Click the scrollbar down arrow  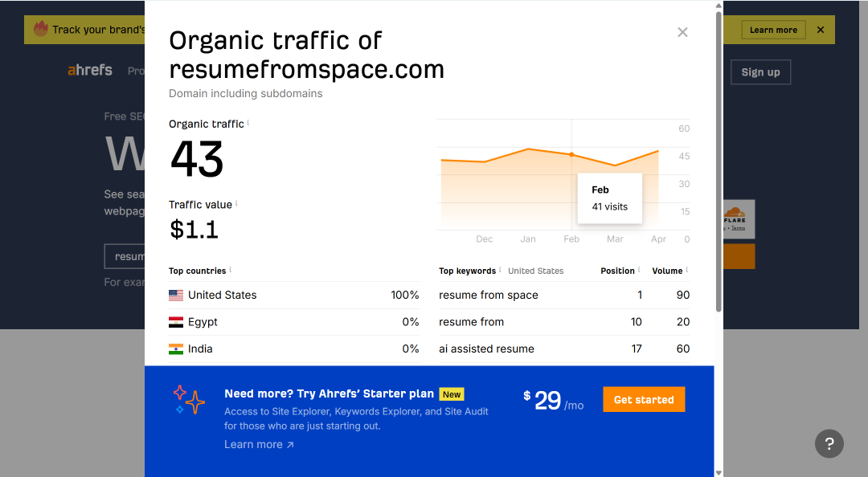click(719, 472)
